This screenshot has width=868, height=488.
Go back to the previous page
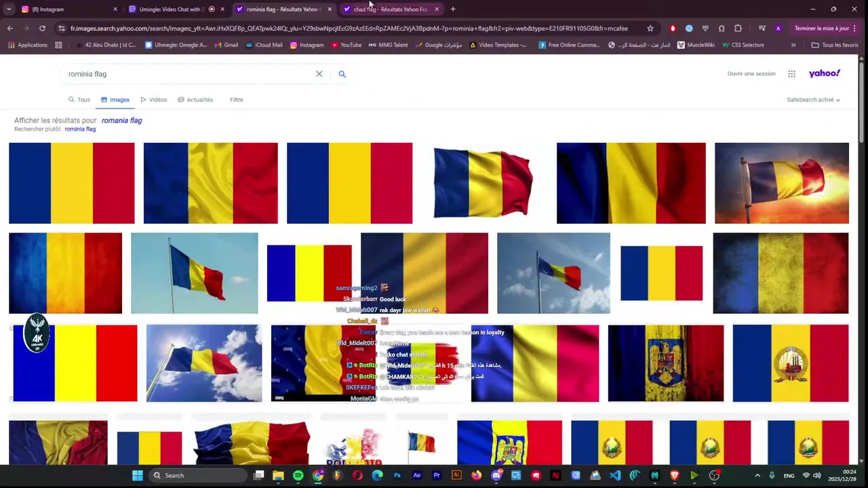[9, 28]
